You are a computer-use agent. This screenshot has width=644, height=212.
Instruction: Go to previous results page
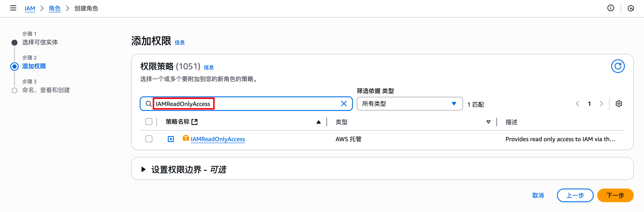click(578, 104)
